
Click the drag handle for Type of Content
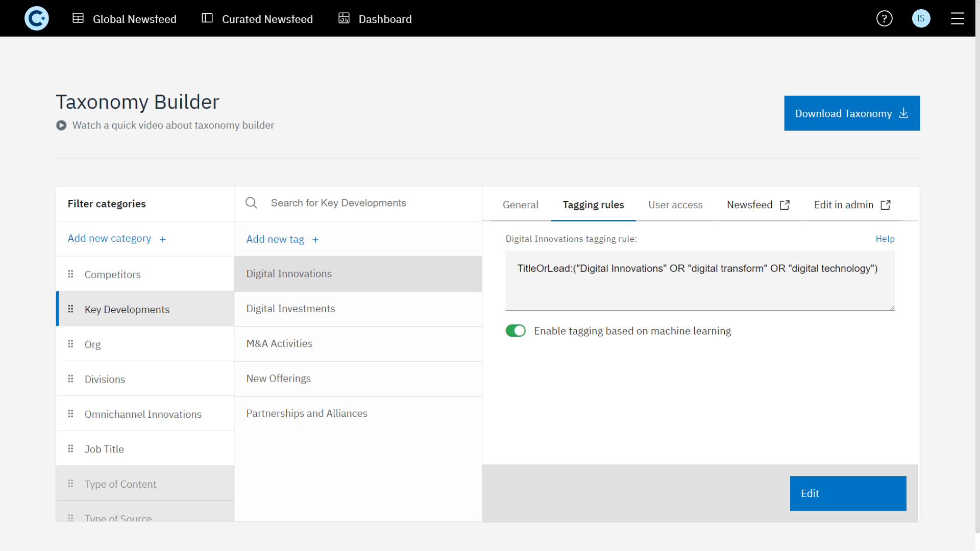coord(70,483)
